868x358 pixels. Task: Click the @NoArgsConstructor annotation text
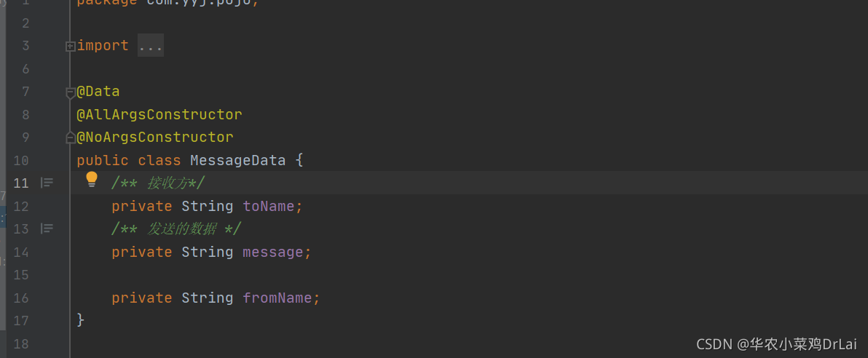tap(155, 138)
